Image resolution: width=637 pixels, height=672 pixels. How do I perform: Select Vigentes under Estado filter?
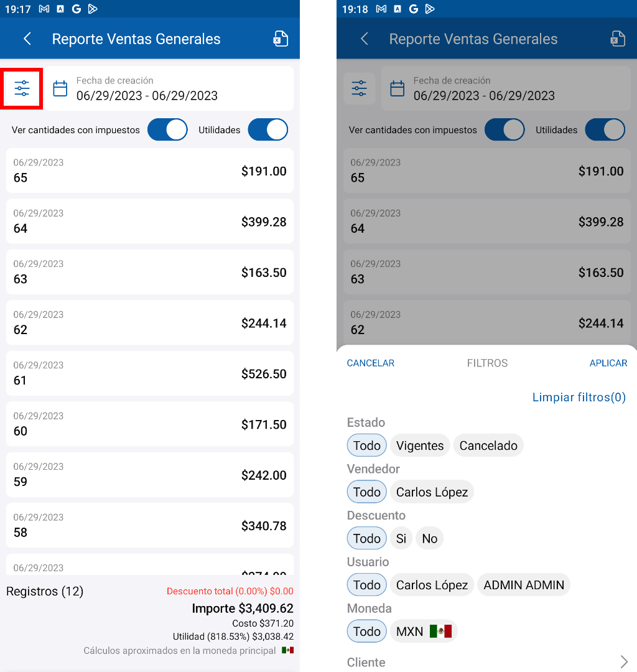point(420,446)
